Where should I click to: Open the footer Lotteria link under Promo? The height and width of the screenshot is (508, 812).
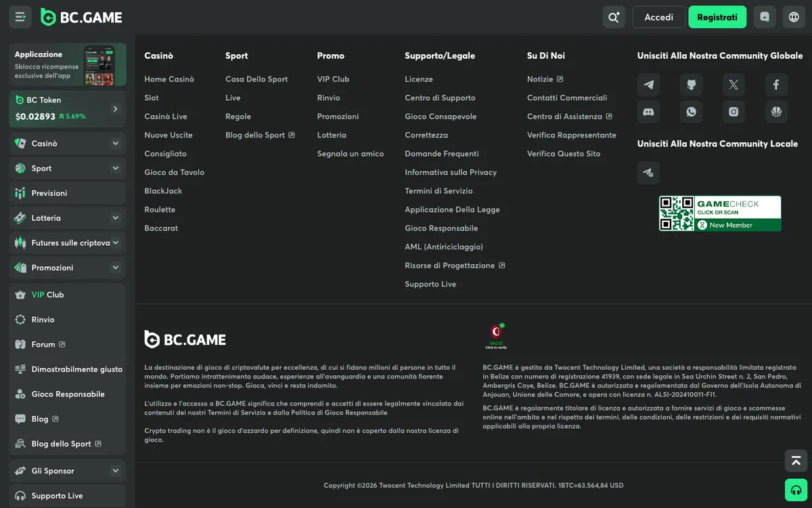[332, 135]
